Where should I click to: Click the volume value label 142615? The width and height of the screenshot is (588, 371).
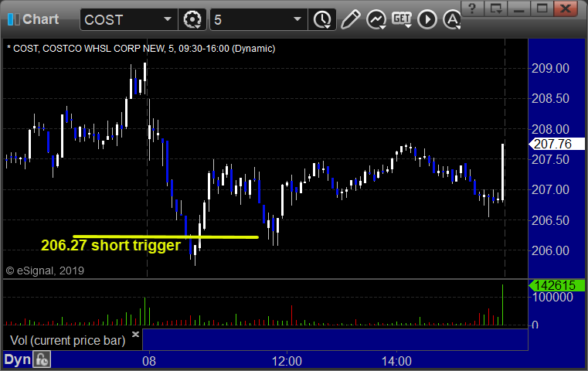tap(556, 285)
